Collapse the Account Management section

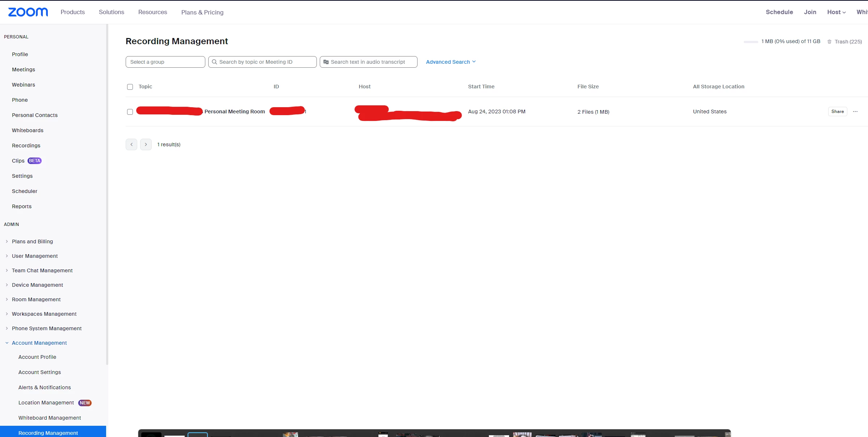tap(39, 343)
